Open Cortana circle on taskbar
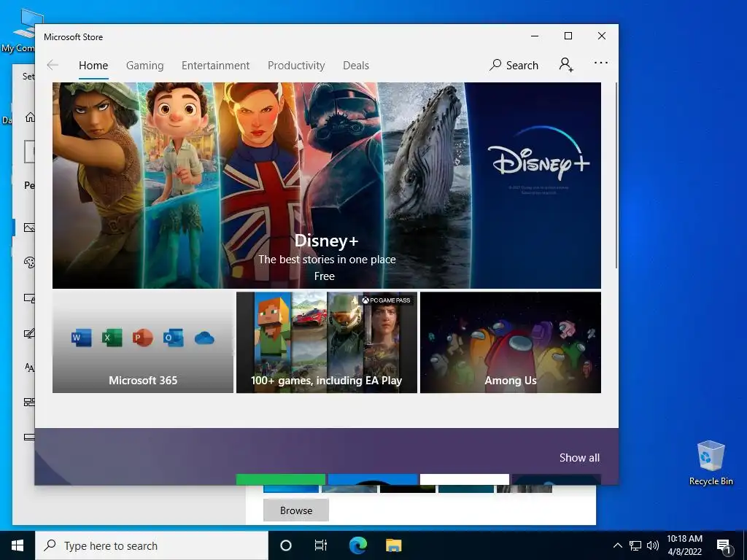The width and height of the screenshot is (747, 560). click(x=286, y=545)
